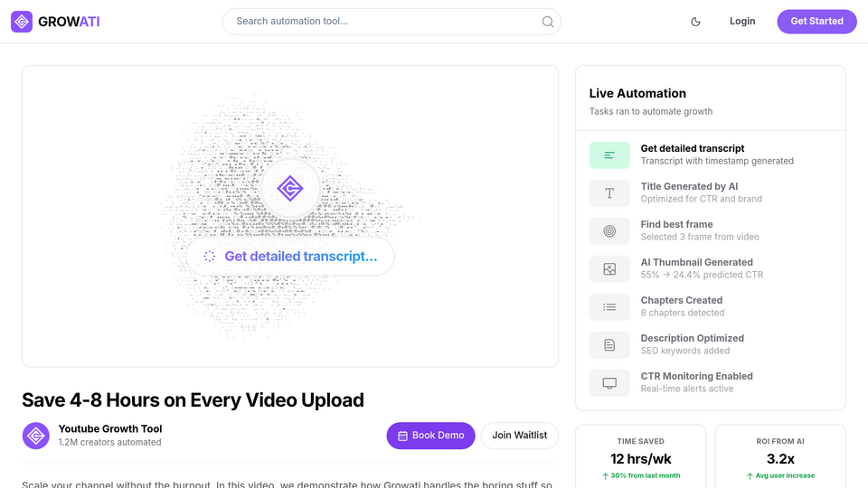Select the CTR Monitoring monitor icon

(x=609, y=383)
